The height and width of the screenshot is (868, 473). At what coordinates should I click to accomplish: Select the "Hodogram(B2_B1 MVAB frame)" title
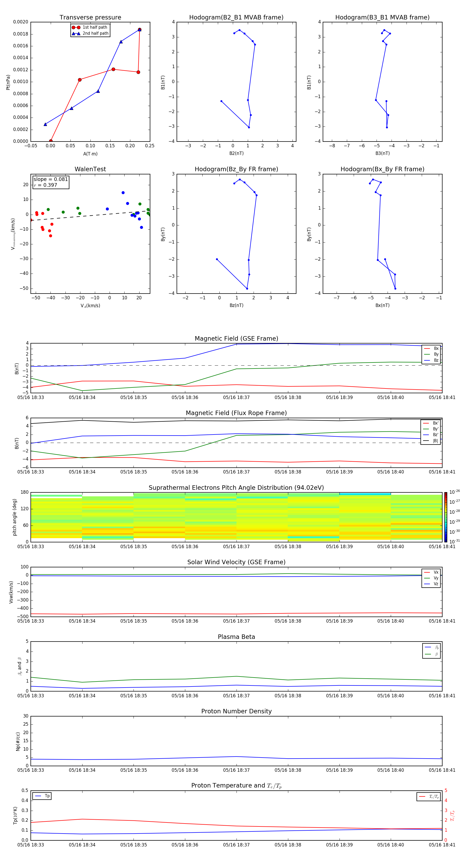pos(236,18)
